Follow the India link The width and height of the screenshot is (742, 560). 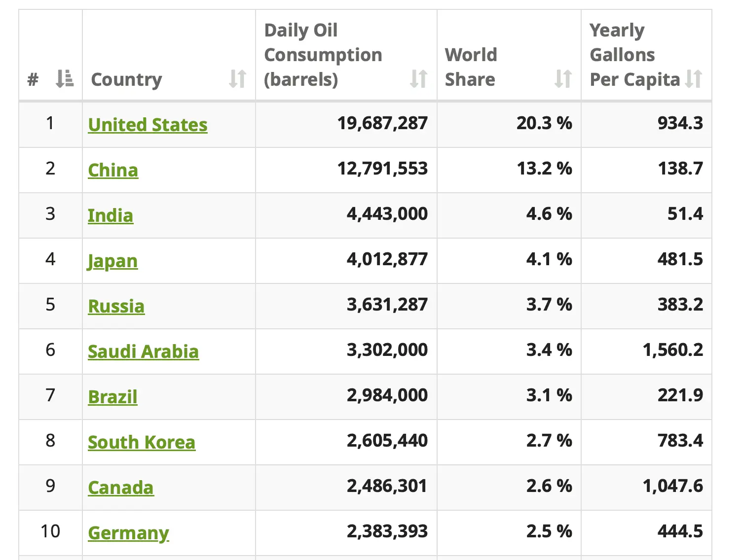coord(111,215)
